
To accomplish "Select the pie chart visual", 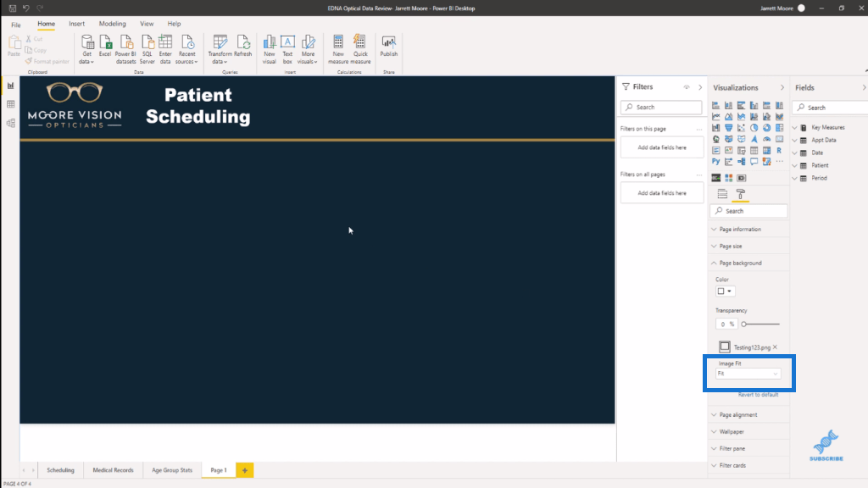I will tap(754, 127).
